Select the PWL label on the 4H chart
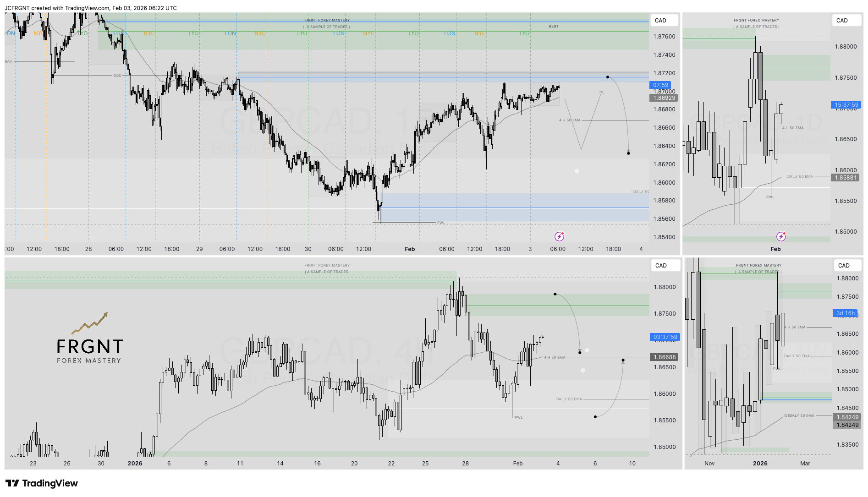 (x=518, y=417)
